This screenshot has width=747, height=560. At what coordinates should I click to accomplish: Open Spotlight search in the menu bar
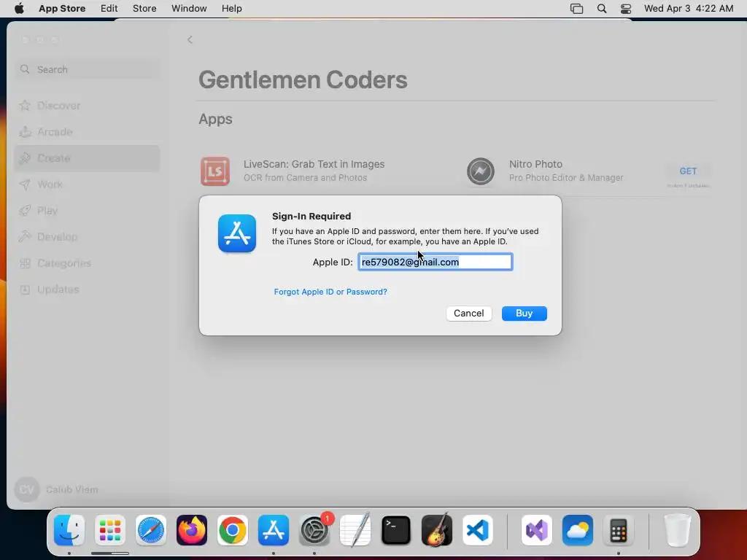tap(602, 9)
